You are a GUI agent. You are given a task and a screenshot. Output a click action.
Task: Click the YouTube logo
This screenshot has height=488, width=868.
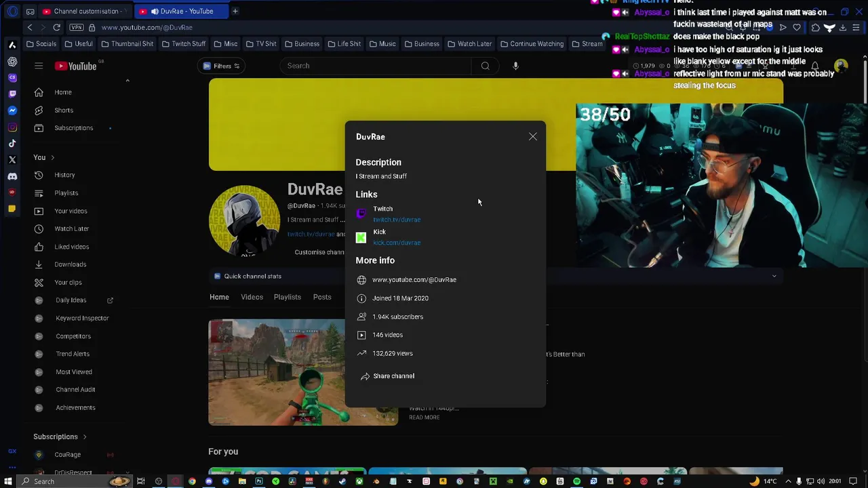(x=75, y=66)
